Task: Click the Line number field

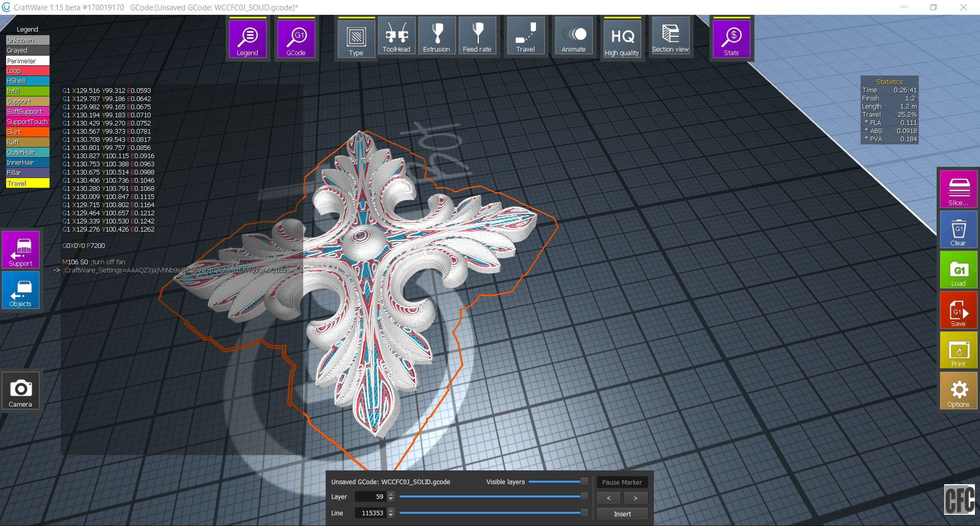Action: click(x=371, y=513)
